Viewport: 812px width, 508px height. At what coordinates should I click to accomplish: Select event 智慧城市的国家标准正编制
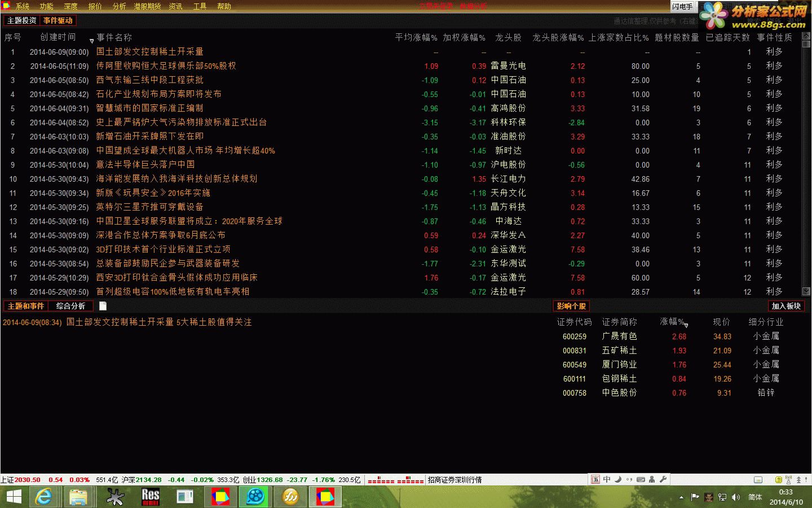[149, 108]
